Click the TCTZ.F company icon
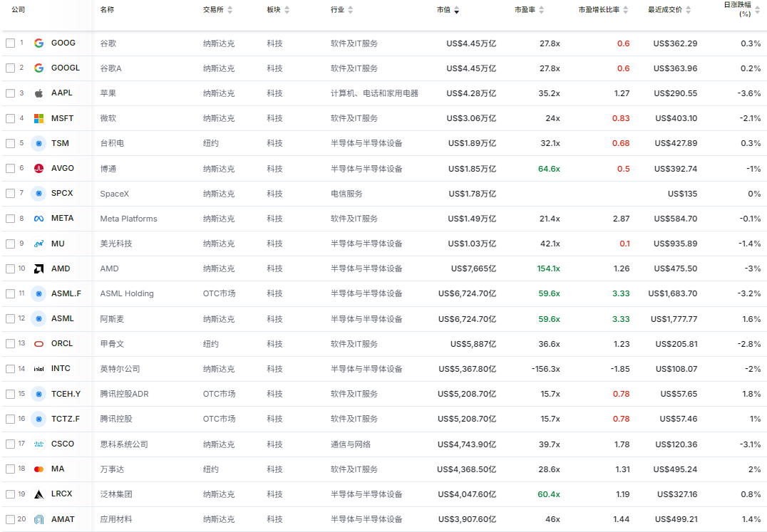Screen dimensions: 767x532 point(38,419)
